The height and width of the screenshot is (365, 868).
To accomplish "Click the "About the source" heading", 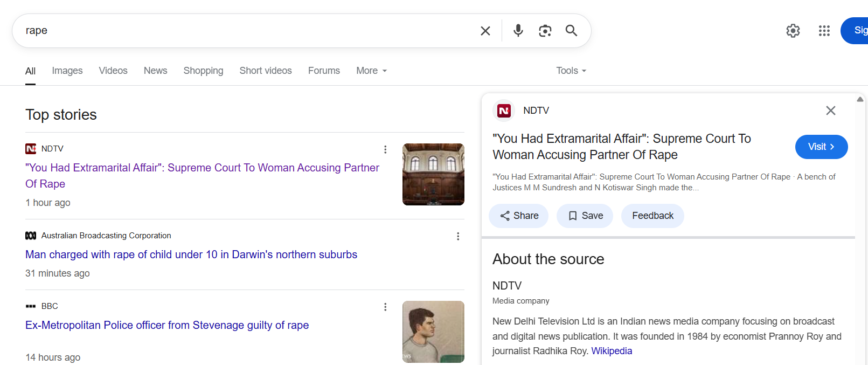I will [x=548, y=259].
